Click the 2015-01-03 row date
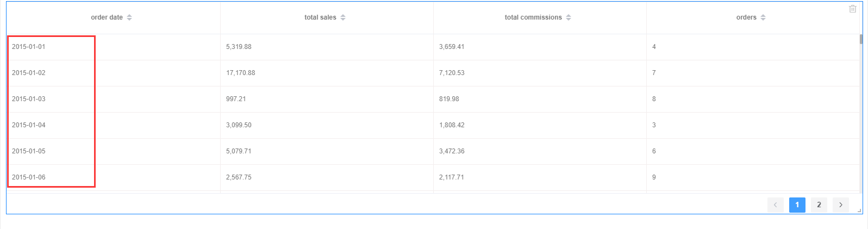The width and height of the screenshot is (868, 229). point(29,99)
